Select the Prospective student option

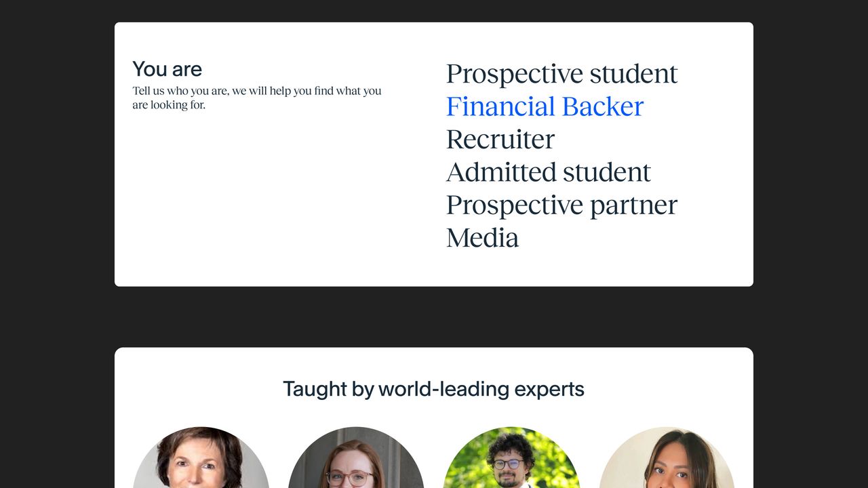[561, 74]
